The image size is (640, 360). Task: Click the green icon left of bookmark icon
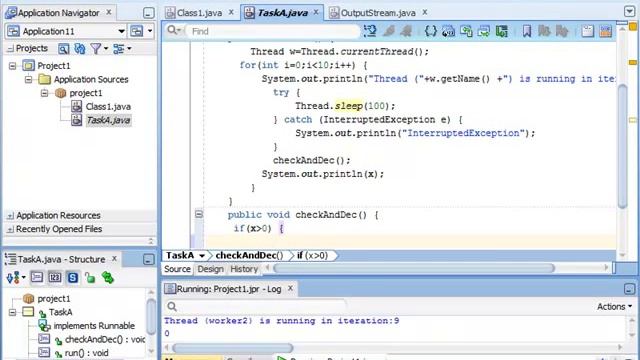[502, 31]
